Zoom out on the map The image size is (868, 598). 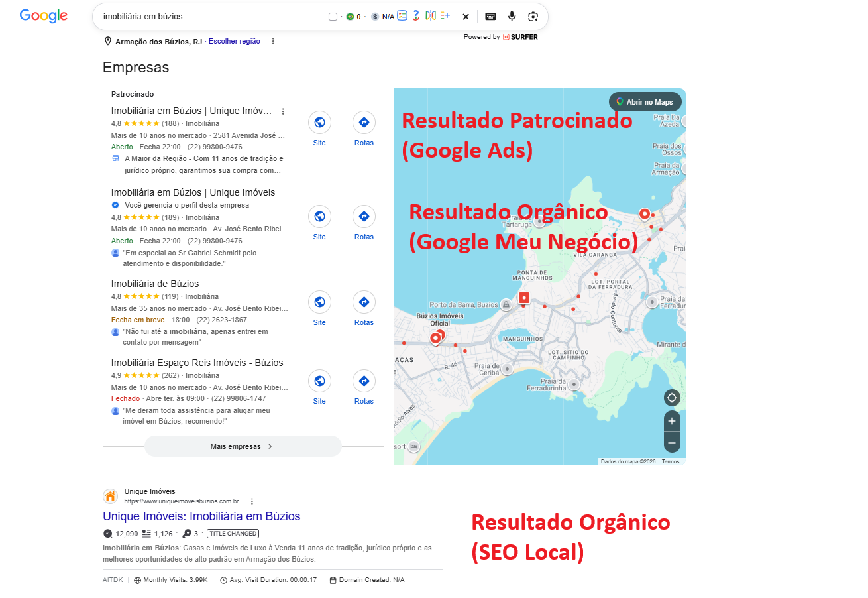672,443
